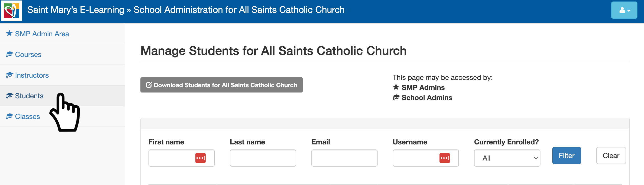644x185 pixels.
Task: Click the graduation cap icon beside Students
Action: click(x=9, y=96)
